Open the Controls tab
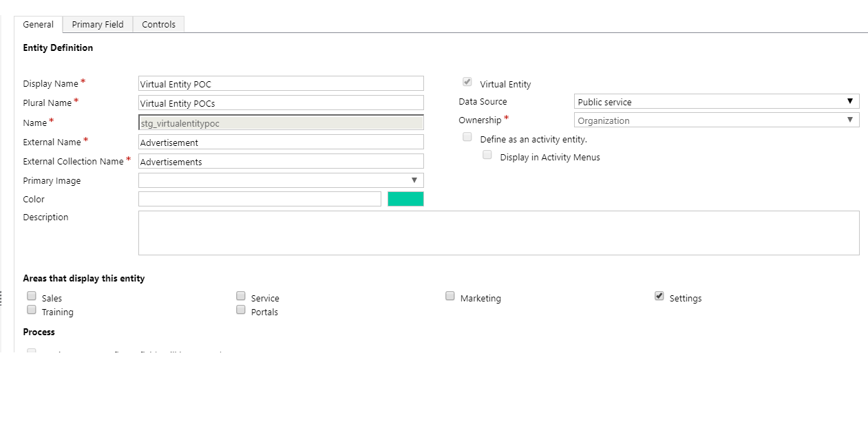The width and height of the screenshot is (868, 446). 158,24
